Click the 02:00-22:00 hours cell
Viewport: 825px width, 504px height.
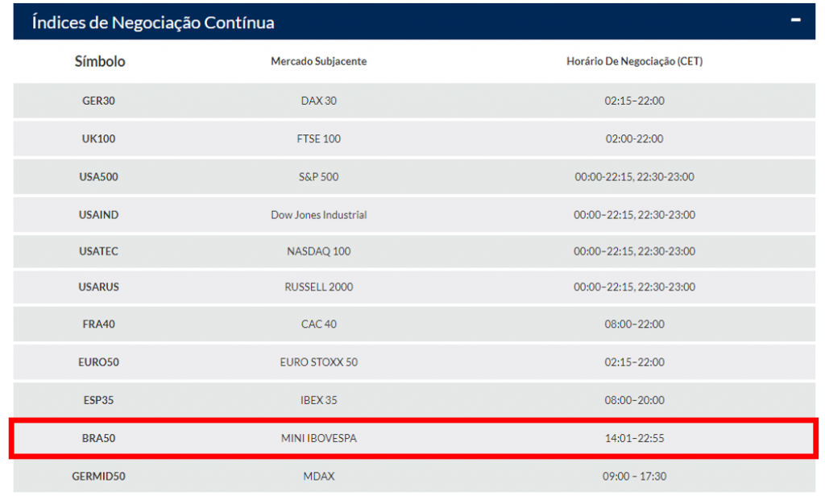(x=635, y=138)
